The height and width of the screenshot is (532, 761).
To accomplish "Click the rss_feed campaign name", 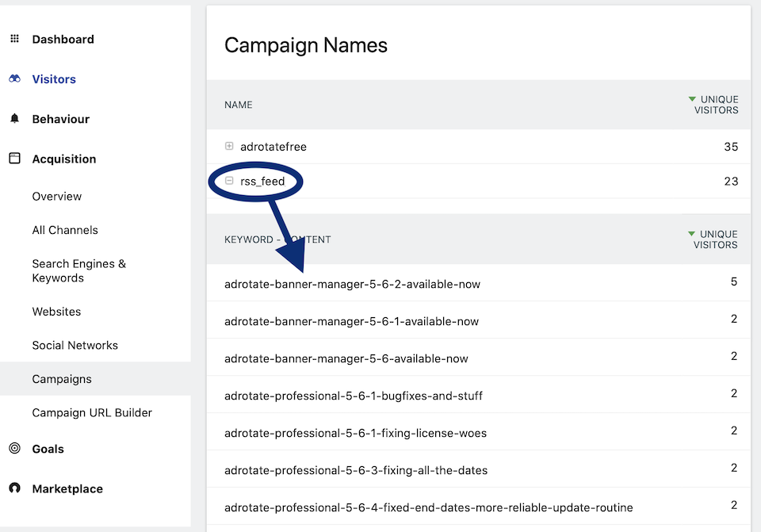I will pos(262,181).
